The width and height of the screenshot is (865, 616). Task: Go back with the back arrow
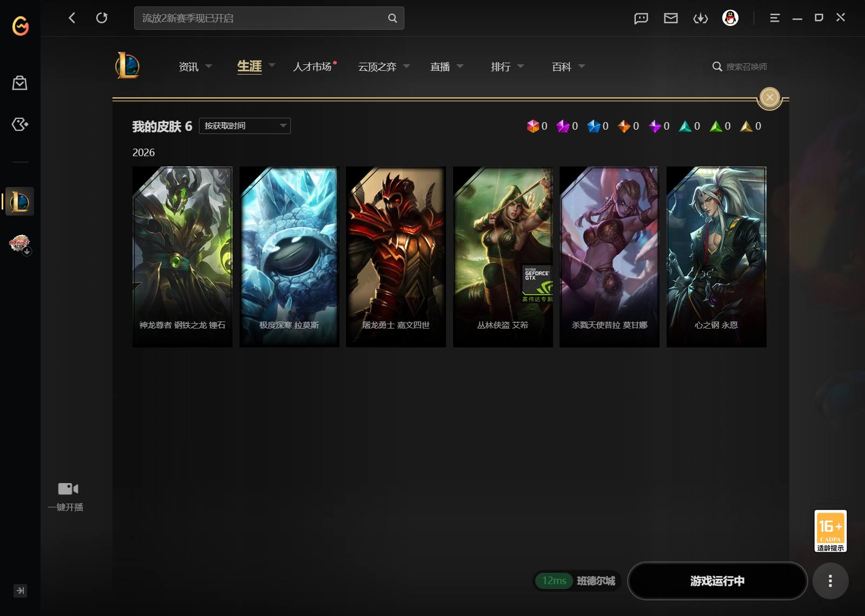[72, 18]
